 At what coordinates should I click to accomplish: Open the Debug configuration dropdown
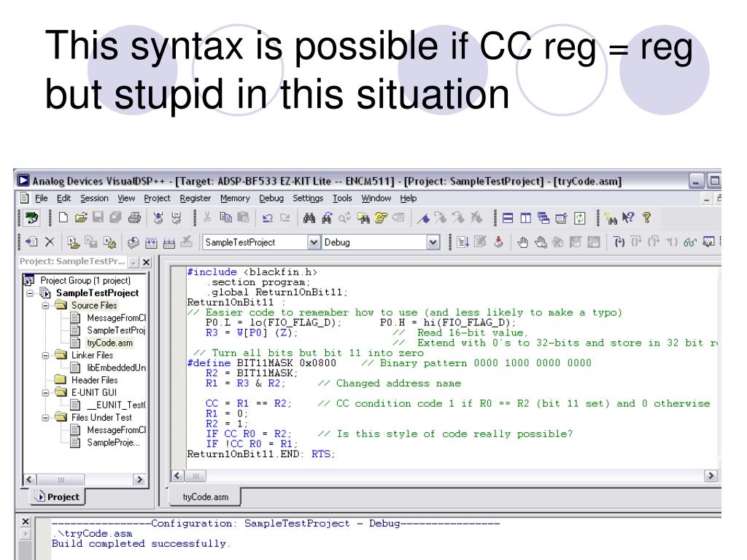433,242
